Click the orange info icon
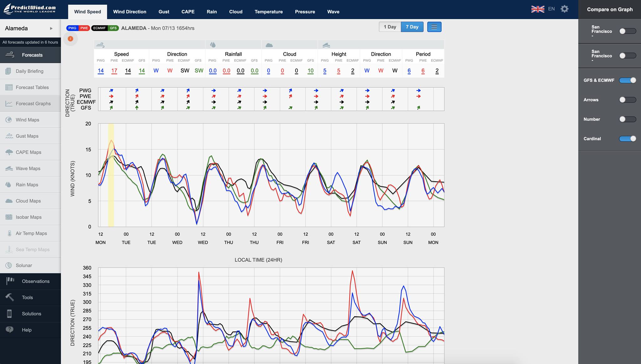The image size is (641, 364). (x=70, y=39)
